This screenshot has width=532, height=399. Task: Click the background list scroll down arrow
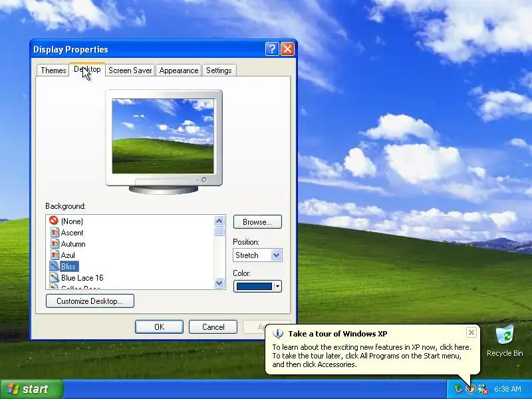tap(219, 283)
